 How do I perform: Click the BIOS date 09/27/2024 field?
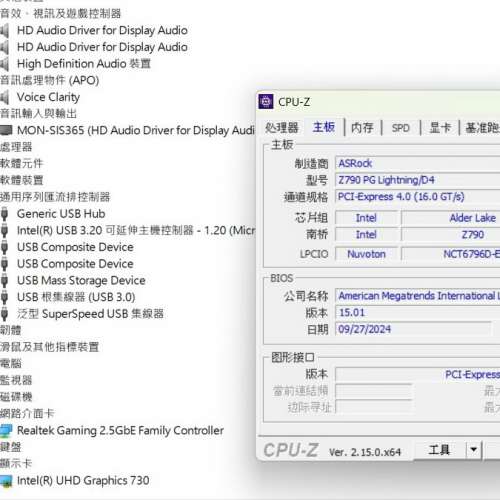click(413, 329)
